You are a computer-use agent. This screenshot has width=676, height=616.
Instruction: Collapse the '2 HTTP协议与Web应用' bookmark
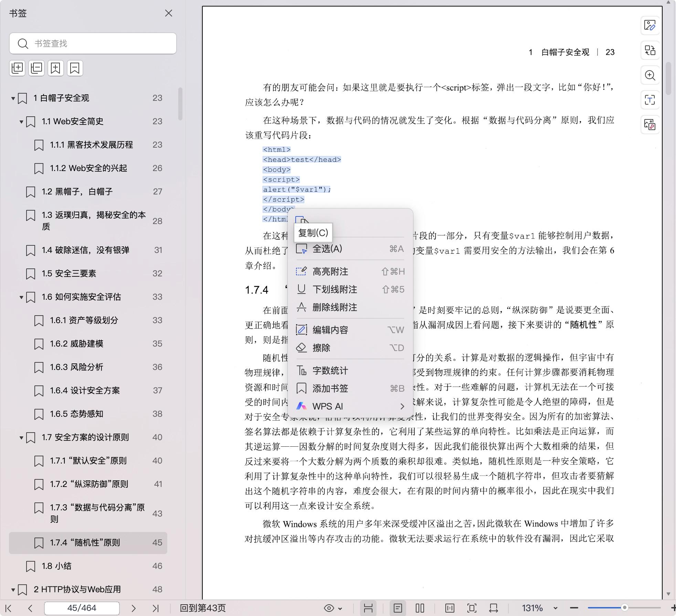coord(13,590)
